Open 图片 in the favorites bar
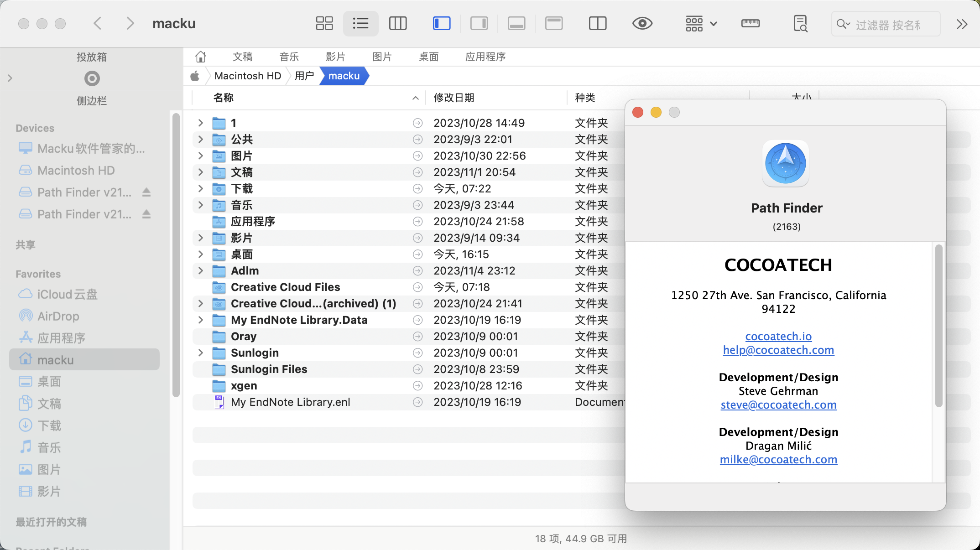The height and width of the screenshot is (550, 980). coord(382,57)
